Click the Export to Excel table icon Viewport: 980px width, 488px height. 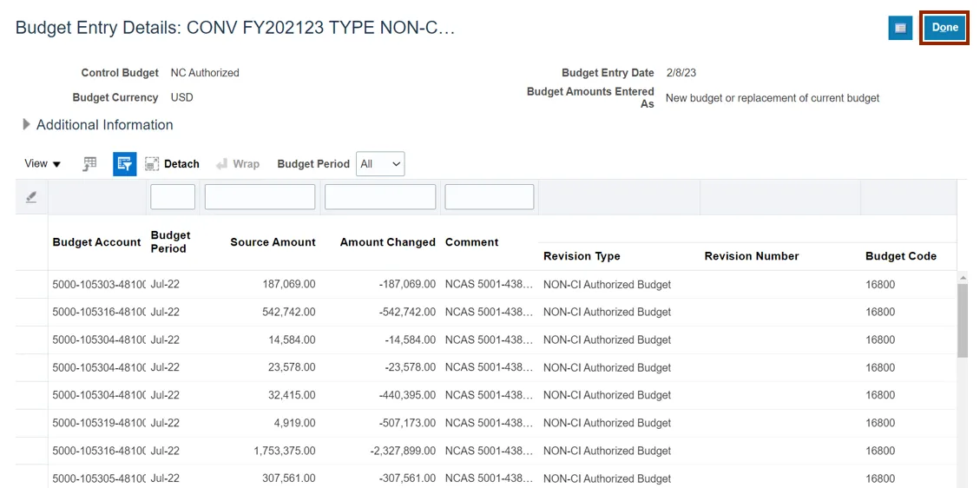pyautogui.click(x=89, y=164)
